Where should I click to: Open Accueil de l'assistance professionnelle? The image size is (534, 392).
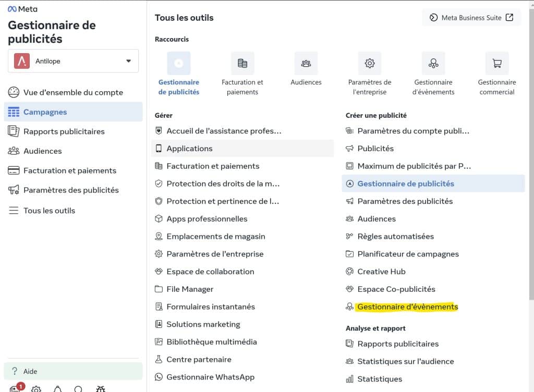242,131
